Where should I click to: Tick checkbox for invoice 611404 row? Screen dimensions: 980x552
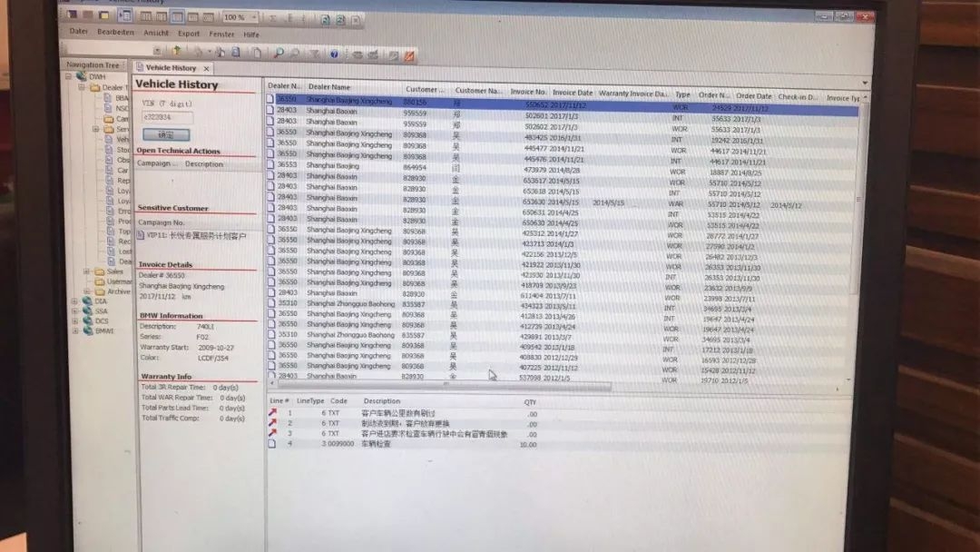[270, 292]
